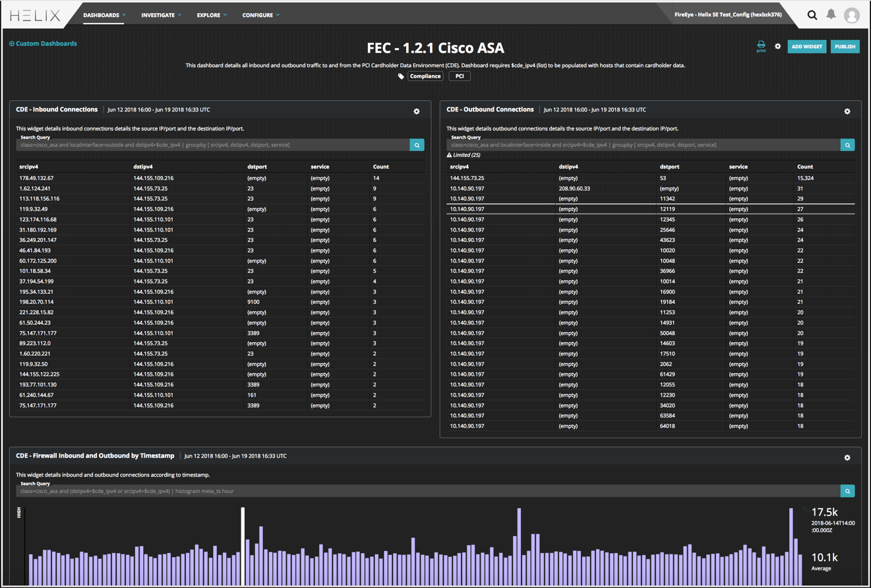871x588 pixels.
Task: Select inbound source IP 61.240.144.67
Action: [37, 395]
